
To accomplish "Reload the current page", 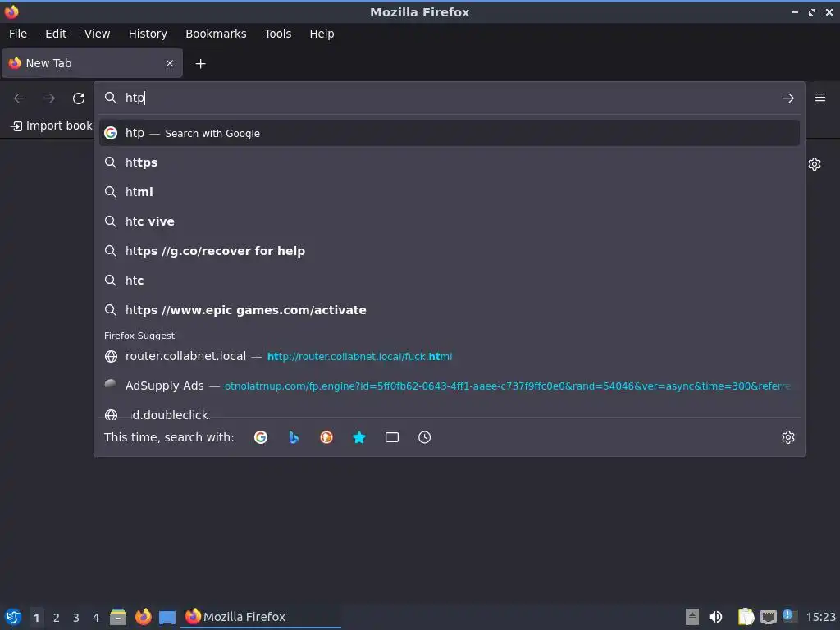I will pyautogui.click(x=79, y=98).
